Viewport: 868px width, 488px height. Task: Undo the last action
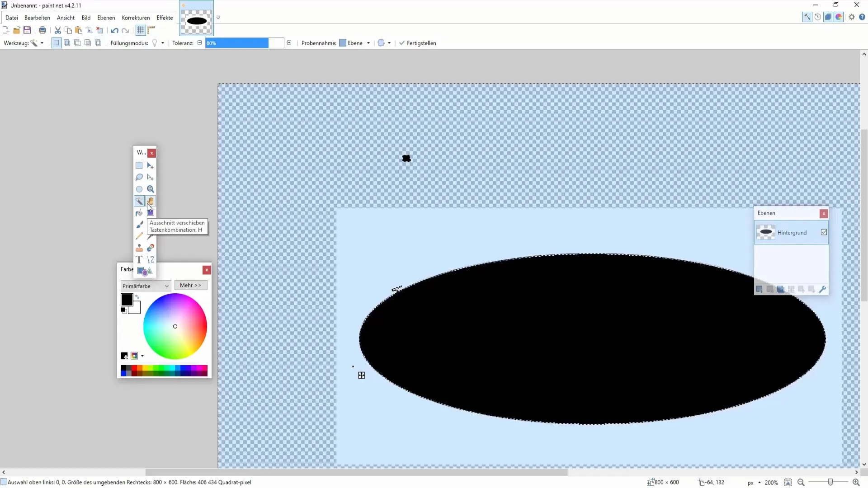tap(115, 30)
